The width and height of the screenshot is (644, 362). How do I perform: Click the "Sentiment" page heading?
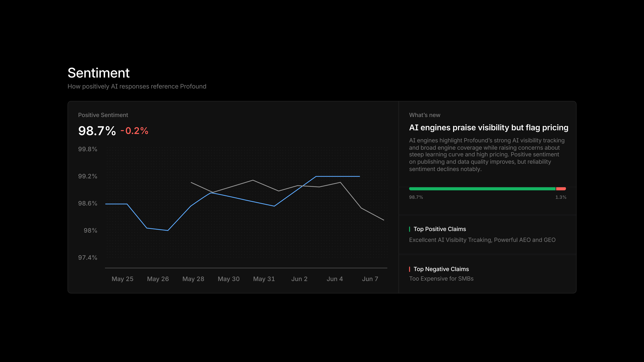pos(98,73)
